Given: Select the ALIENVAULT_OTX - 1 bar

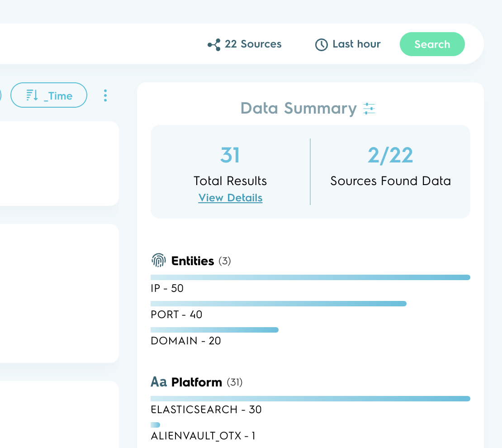Looking at the screenshot, I should (x=155, y=425).
